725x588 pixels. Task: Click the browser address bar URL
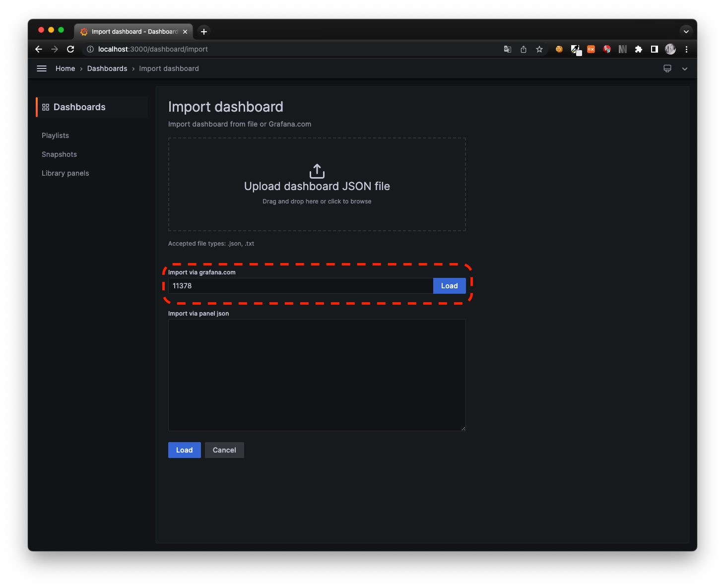[153, 49]
